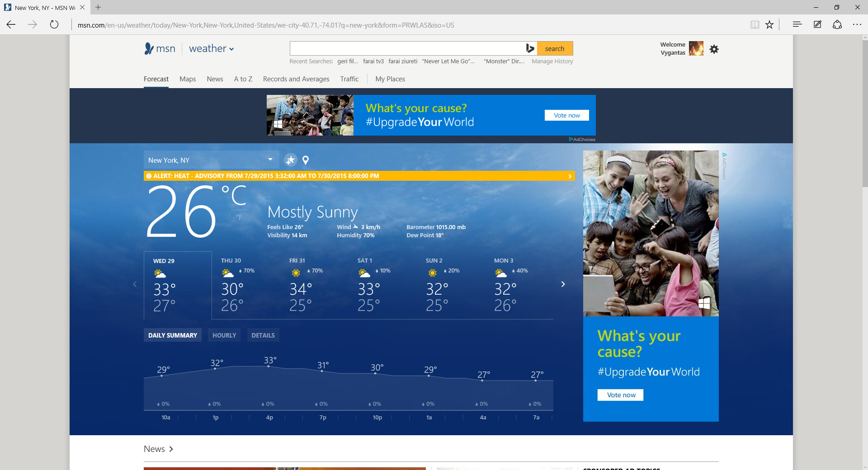This screenshot has width=868, height=470.
Task: Open Edge reading view icon
Action: coord(755,25)
